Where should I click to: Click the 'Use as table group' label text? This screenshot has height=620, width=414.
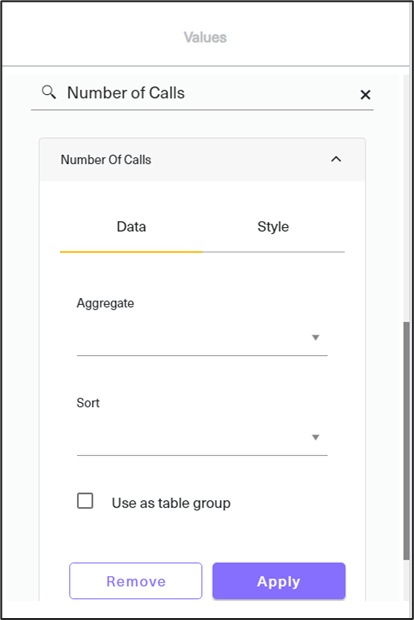click(x=171, y=503)
